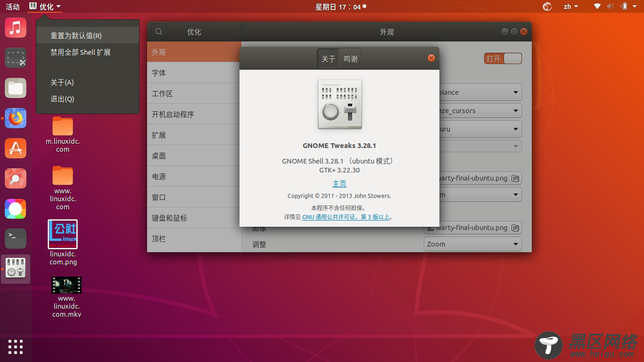The height and width of the screenshot is (362, 644).
Task: Launch the screenshot tool from the dock
Action: click(16, 58)
